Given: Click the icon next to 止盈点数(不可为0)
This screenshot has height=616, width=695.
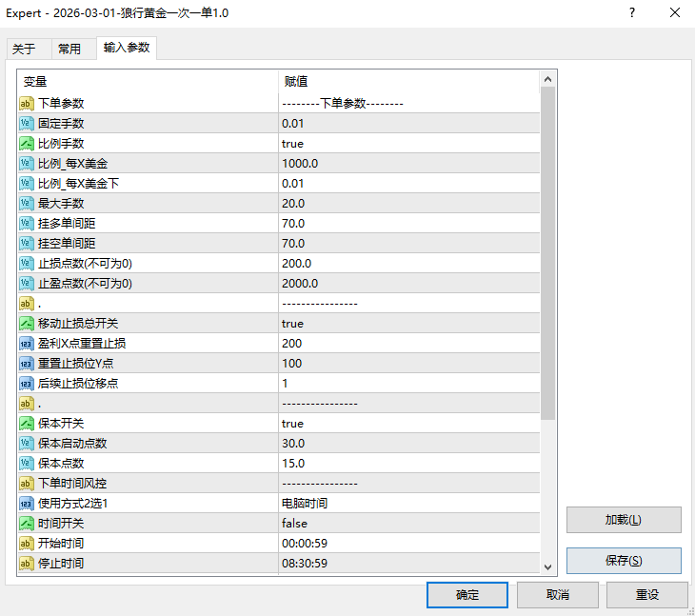Looking at the screenshot, I should 26,283.
